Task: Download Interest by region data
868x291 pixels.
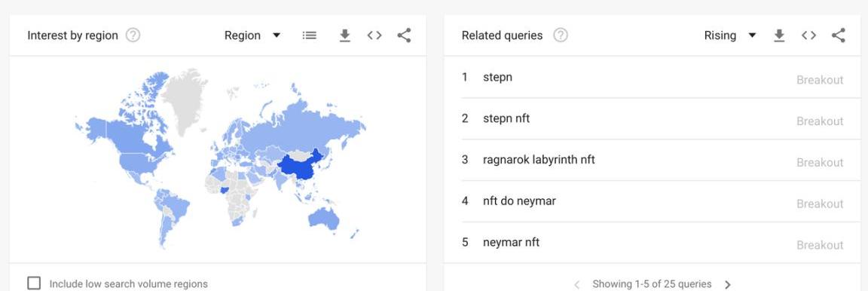Action: pos(345,35)
